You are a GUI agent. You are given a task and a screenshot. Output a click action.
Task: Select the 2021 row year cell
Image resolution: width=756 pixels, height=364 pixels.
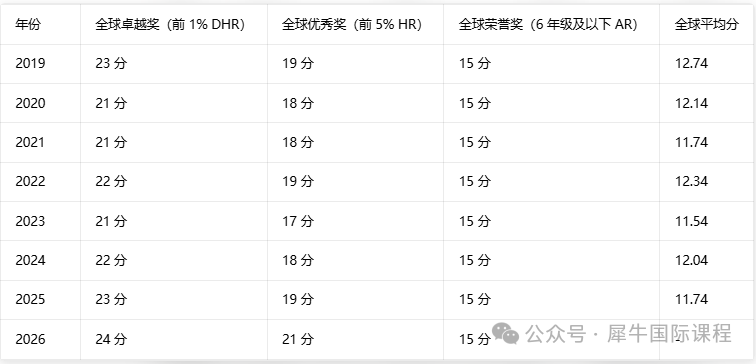30,142
